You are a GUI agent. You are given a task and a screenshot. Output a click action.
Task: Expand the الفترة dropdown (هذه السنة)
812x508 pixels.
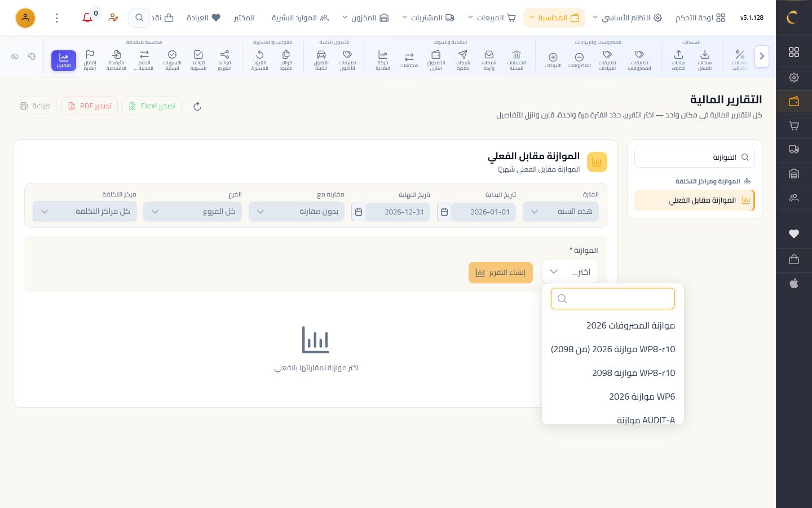[561, 212]
